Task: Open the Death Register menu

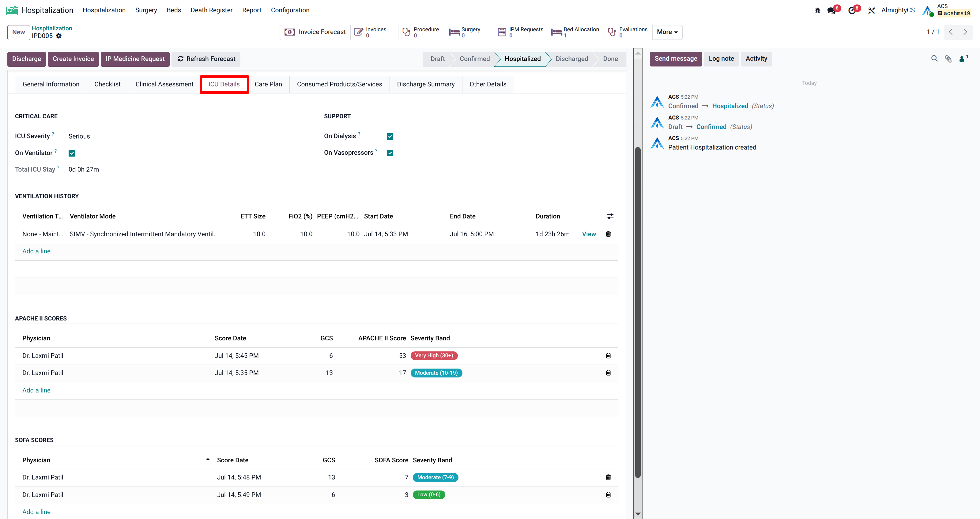Action: [x=211, y=10]
